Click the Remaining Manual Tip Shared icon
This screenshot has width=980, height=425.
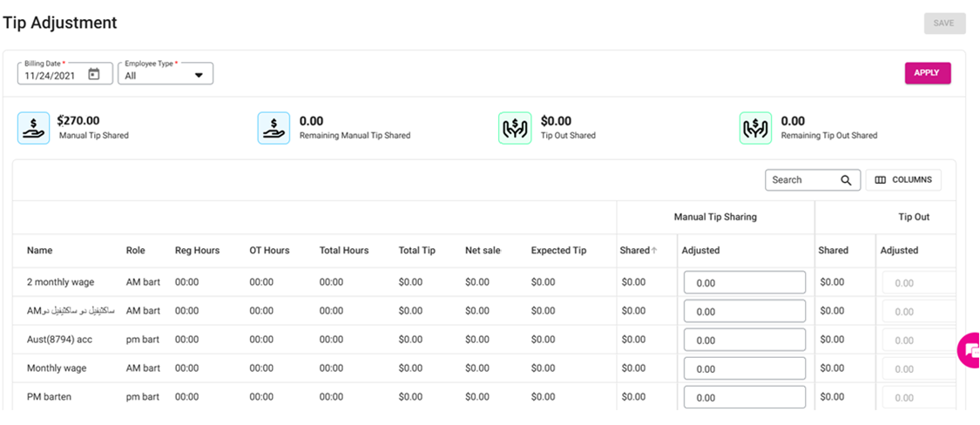(x=274, y=128)
